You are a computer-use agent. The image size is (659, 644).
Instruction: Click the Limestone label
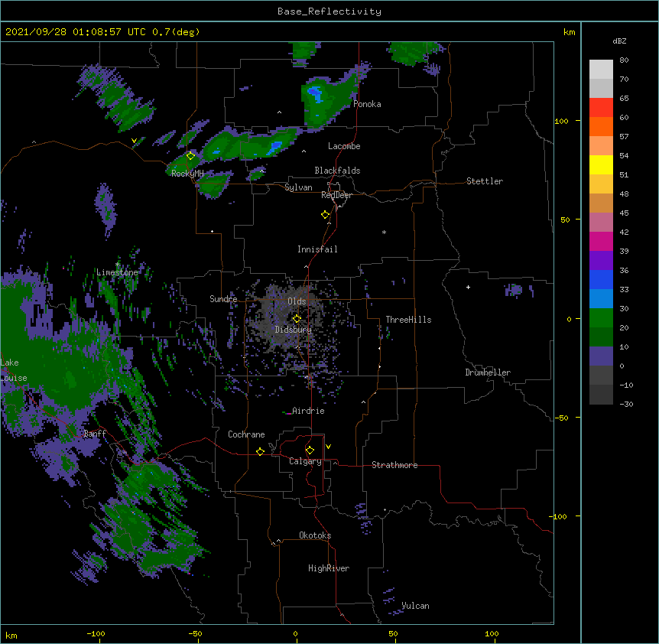(117, 272)
